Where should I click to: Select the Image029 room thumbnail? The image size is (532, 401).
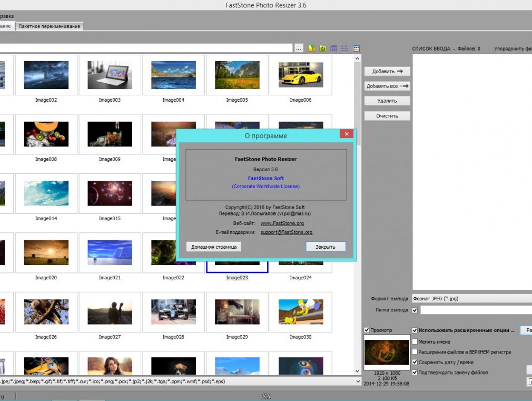coord(237,312)
